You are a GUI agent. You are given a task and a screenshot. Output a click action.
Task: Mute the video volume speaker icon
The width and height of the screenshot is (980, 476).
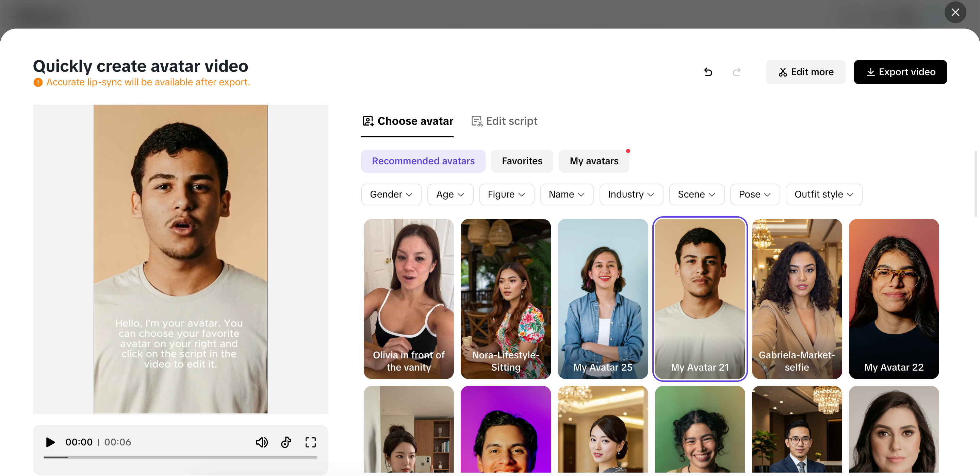coord(261,442)
